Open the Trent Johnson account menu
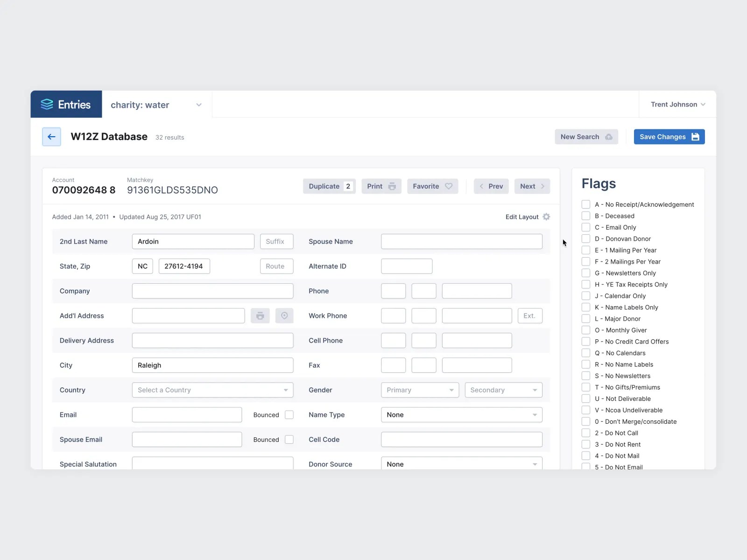This screenshot has height=560, width=747. (677, 104)
